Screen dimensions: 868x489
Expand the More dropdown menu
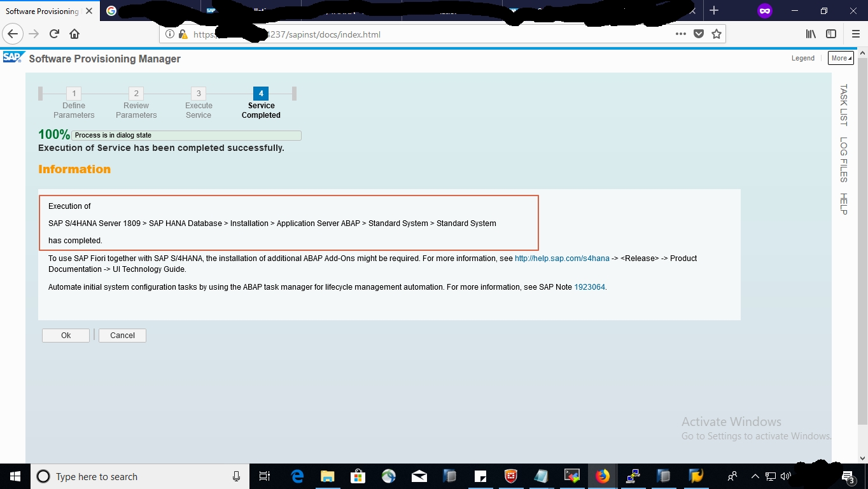coord(841,58)
